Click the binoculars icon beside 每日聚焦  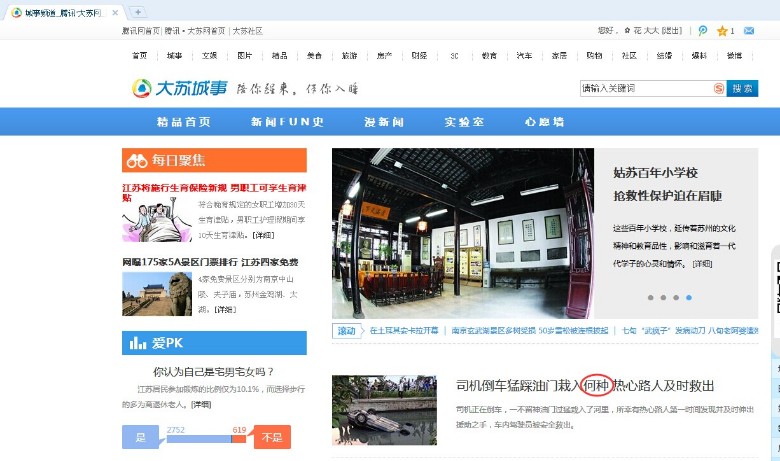tap(137, 161)
